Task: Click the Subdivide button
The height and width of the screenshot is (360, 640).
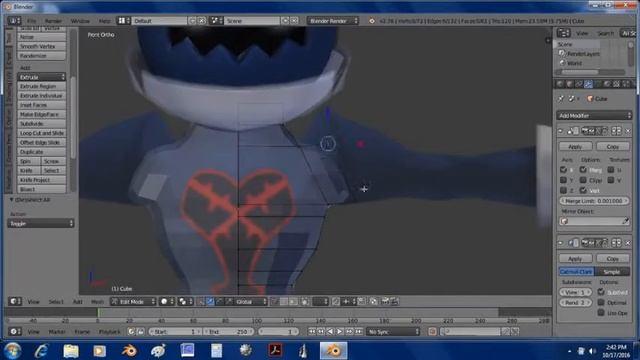Action: [x=41, y=124]
